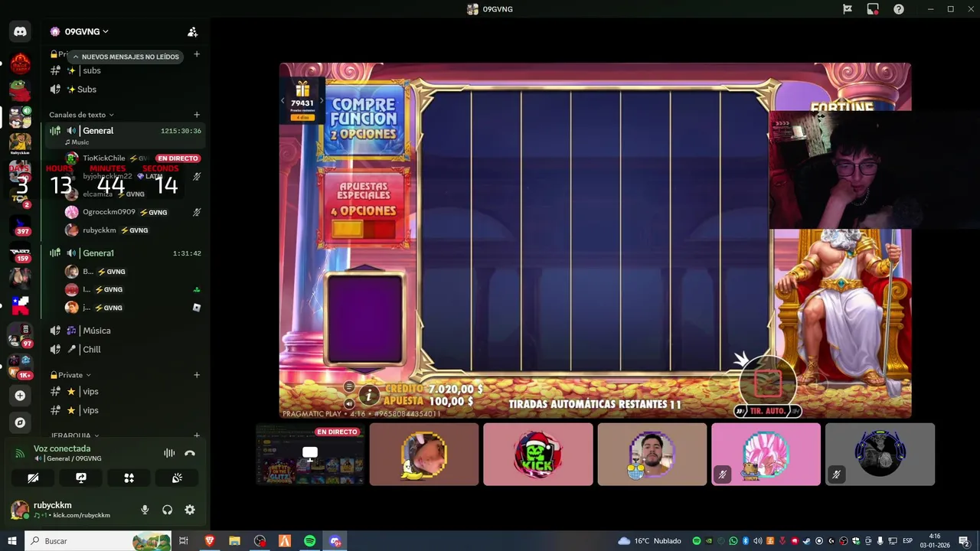Open the server folder with 97 badge

click(20, 335)
